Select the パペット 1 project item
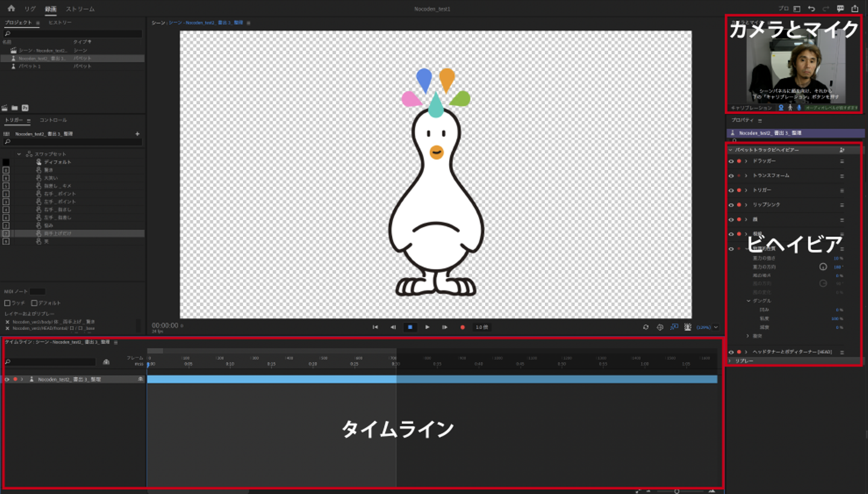 (72, 66)
